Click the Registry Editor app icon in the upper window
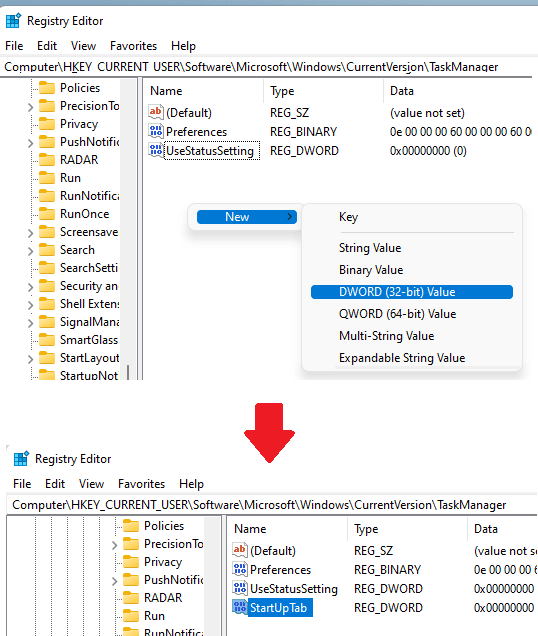 [x=13, y=20]
